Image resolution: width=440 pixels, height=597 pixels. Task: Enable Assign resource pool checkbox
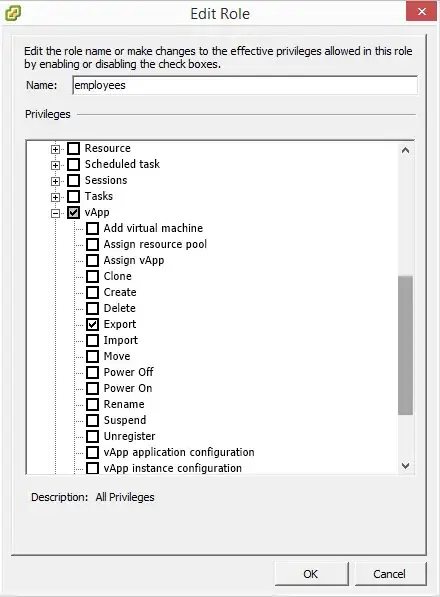(92, 244)
